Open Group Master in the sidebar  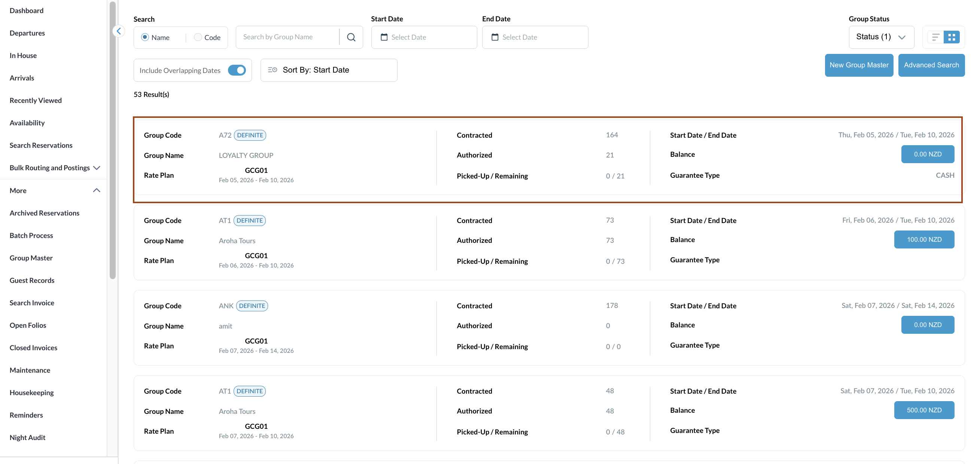point(31,258)
